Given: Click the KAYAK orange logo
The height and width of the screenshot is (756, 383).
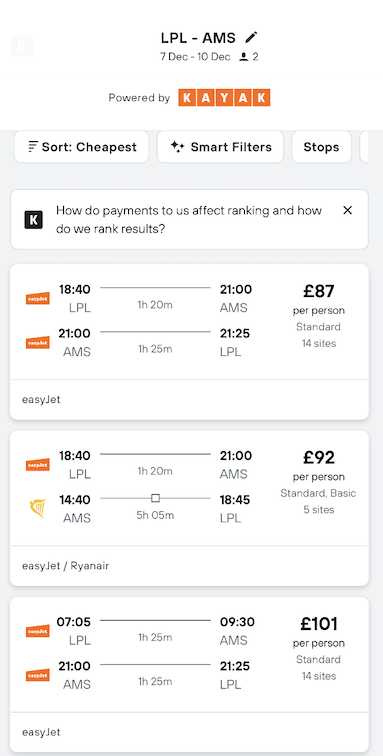Looking at the screenshot, I should pyautogui.click(x=224, y=98).
